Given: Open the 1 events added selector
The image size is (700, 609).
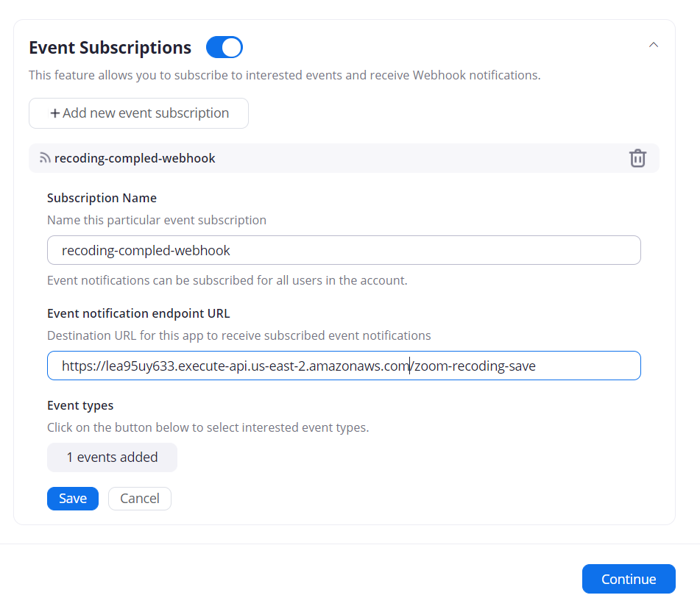Looking at the screenshot, I should coord(112,457).
